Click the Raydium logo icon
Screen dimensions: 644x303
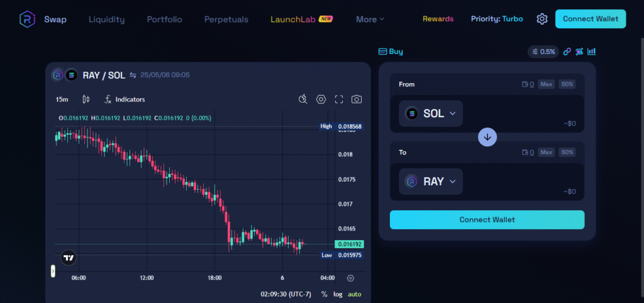point(28,20)
